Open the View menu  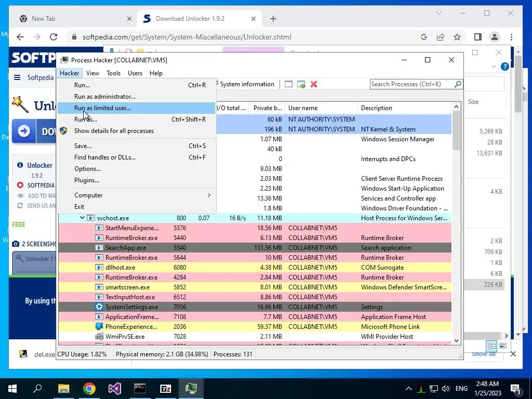(92, 73)
